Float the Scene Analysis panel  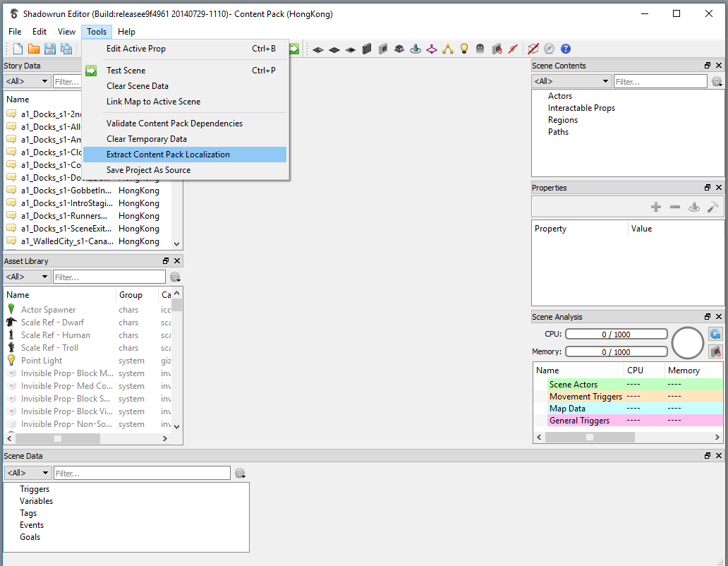(707, 317)
